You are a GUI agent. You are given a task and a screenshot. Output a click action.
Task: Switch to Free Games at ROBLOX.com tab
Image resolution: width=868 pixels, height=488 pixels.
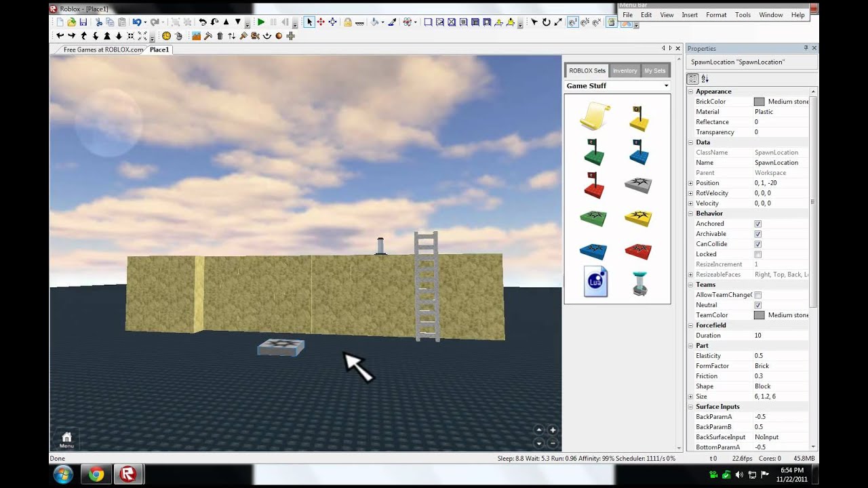(x=102, y=49)
